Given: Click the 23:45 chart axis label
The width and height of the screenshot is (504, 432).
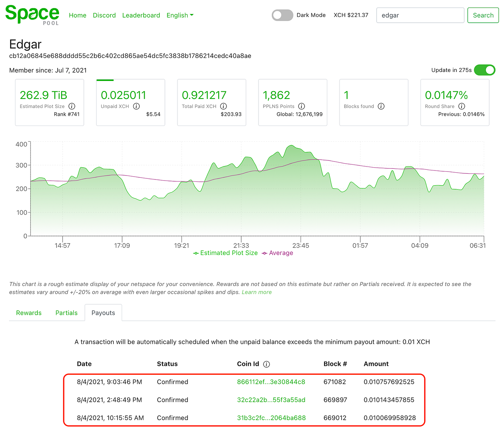Looking at the screenshot, I should (x=301, y=245).
